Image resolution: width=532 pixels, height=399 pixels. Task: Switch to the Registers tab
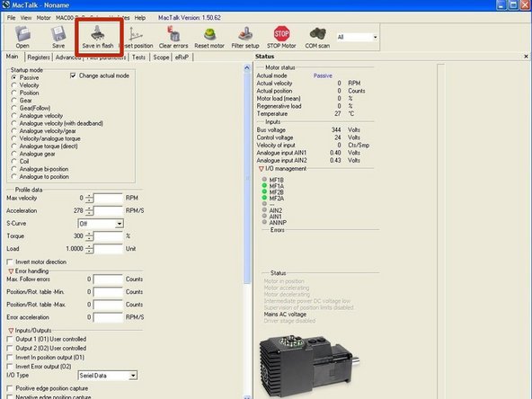39,58
